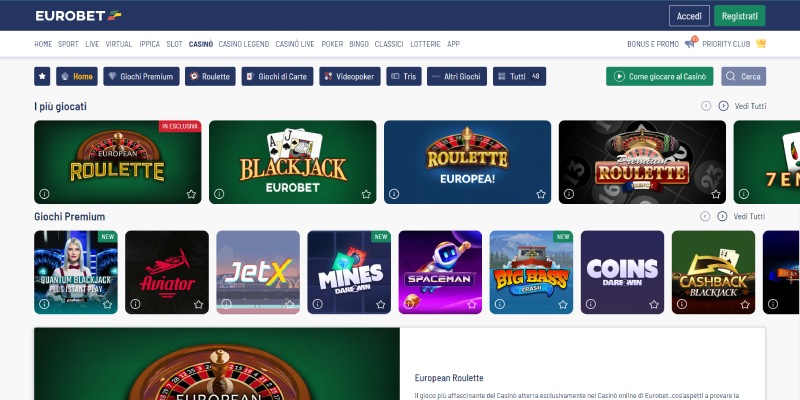Open the favorites star filter

click(42, 76)
